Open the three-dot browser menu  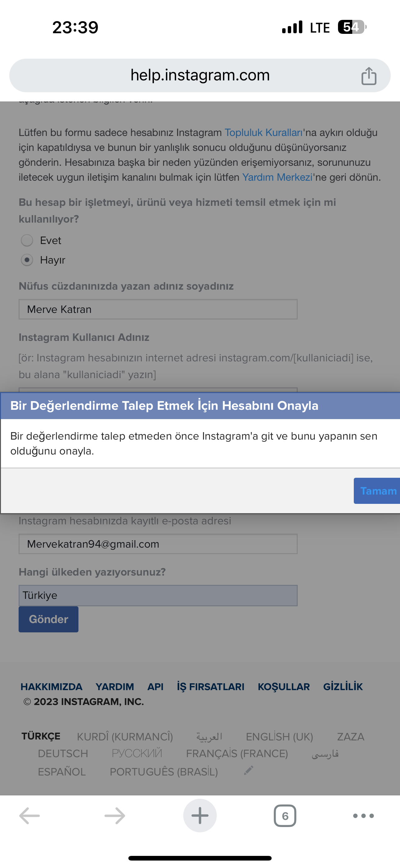[x=363, y=816]
